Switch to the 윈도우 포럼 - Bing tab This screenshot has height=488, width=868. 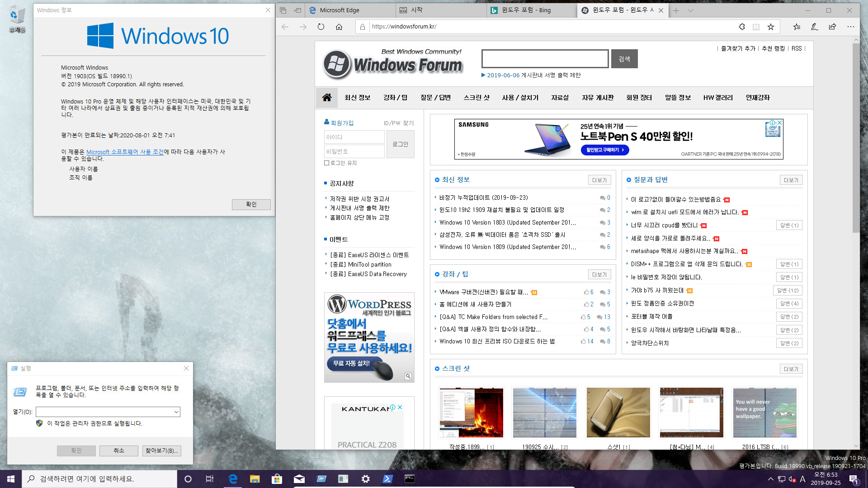coord(532,10)
